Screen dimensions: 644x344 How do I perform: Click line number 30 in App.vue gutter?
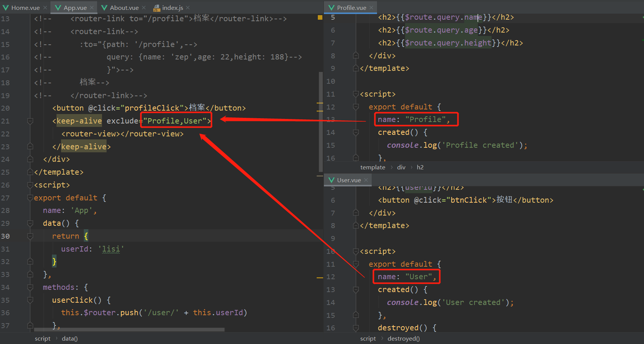click(x=5, y=236)
